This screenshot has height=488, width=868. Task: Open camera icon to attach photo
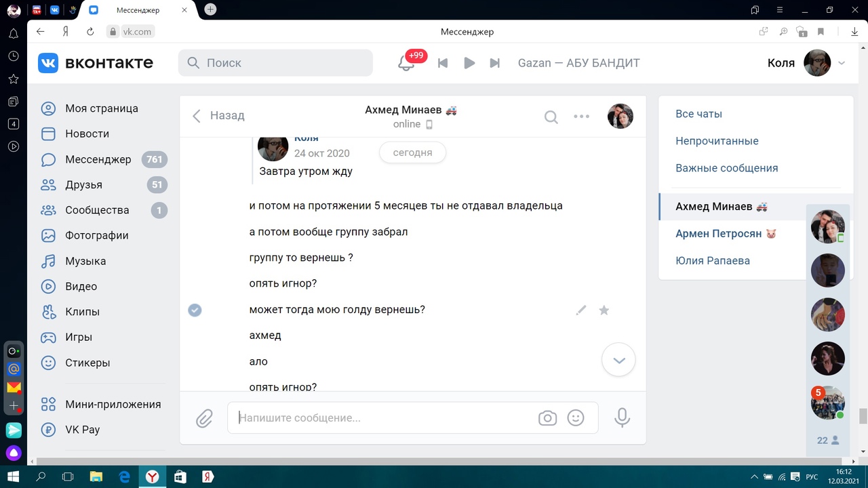point(547,418)
